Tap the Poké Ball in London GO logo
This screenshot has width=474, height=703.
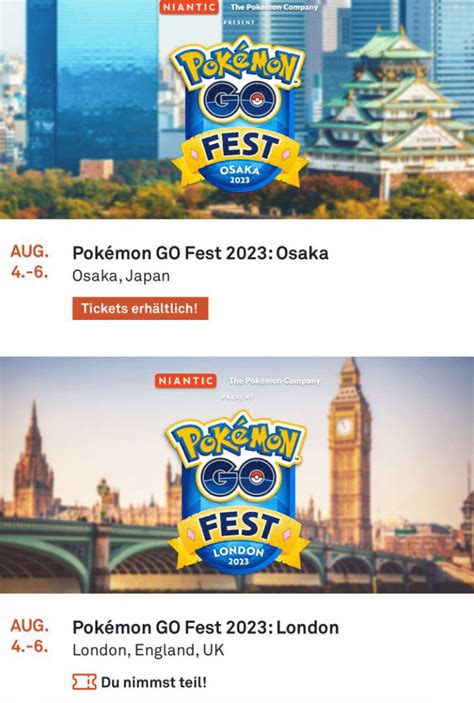pos(256,477)
